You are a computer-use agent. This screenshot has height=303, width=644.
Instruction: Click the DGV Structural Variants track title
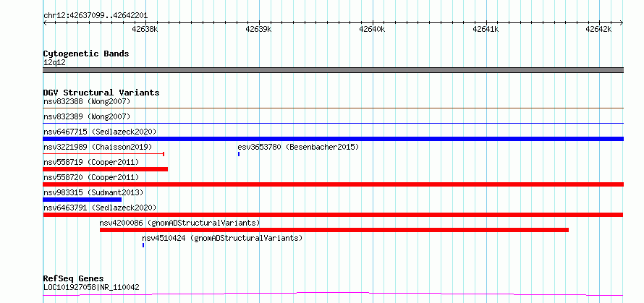[101, 93]
